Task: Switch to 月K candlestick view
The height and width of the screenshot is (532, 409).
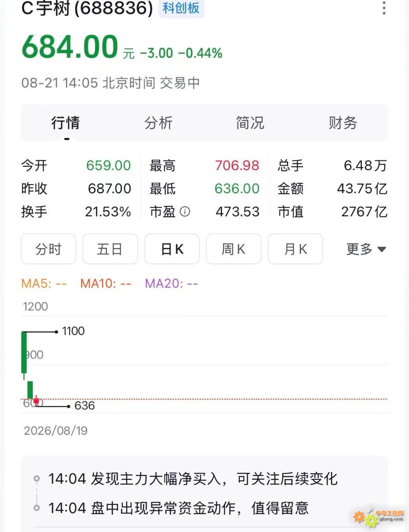Action: pyautogui.click(x=295, y=249)
